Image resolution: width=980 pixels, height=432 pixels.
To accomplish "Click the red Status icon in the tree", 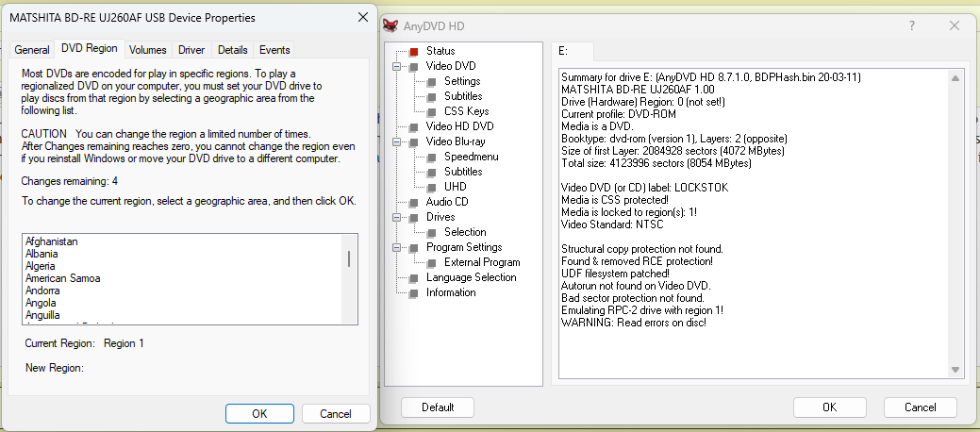I will pos(413,51).
